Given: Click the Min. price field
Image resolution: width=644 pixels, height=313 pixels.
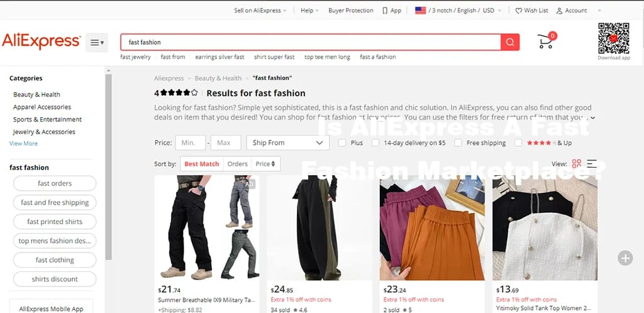Looking at the screenshot, I should 191,143.
